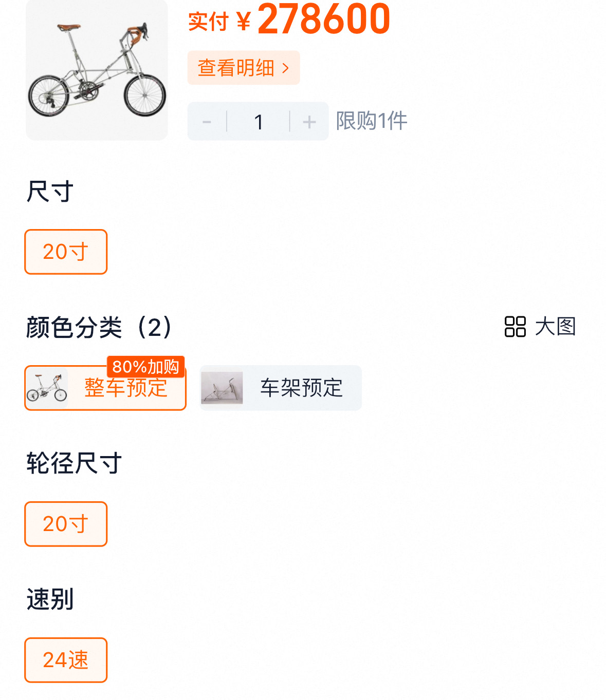Viewport: 606px width, 700px height.
Task: Click the quantity input field showing 1
Action: pyautogui.click(x=259, y=122)
